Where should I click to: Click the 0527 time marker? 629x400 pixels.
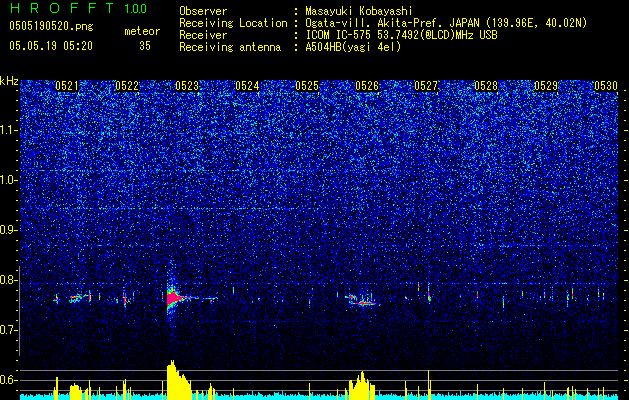[x=426, y=86]
